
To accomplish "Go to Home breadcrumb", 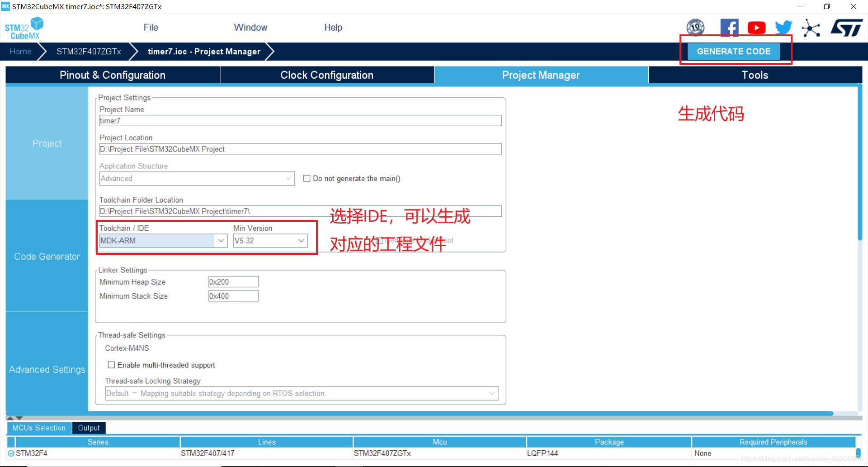I will tap(20, 52).
